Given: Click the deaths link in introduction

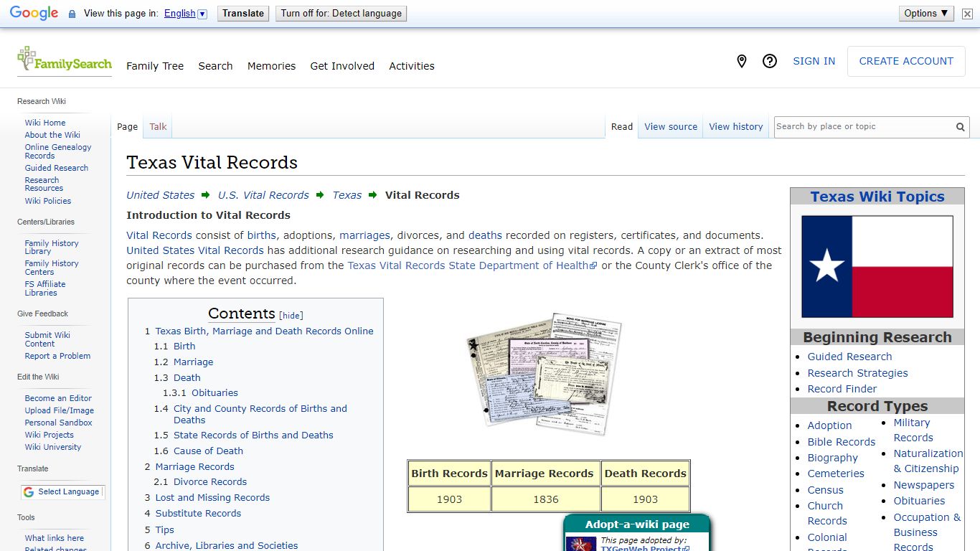Looking at the screenshot, I should pyautogui.click(x=485, y=235).
